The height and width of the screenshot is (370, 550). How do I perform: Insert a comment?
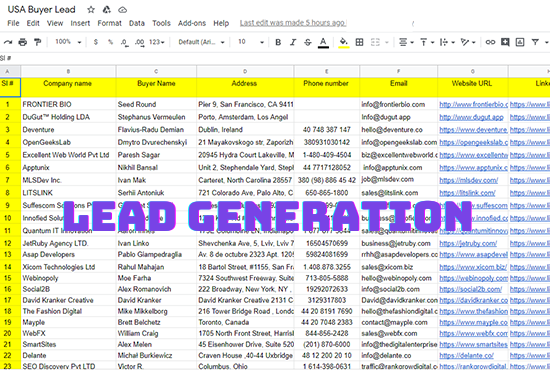(x=505, y=42)
